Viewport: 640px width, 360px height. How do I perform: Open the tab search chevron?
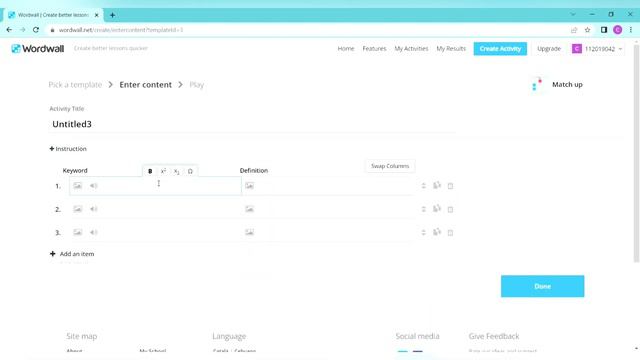[573, 14]
